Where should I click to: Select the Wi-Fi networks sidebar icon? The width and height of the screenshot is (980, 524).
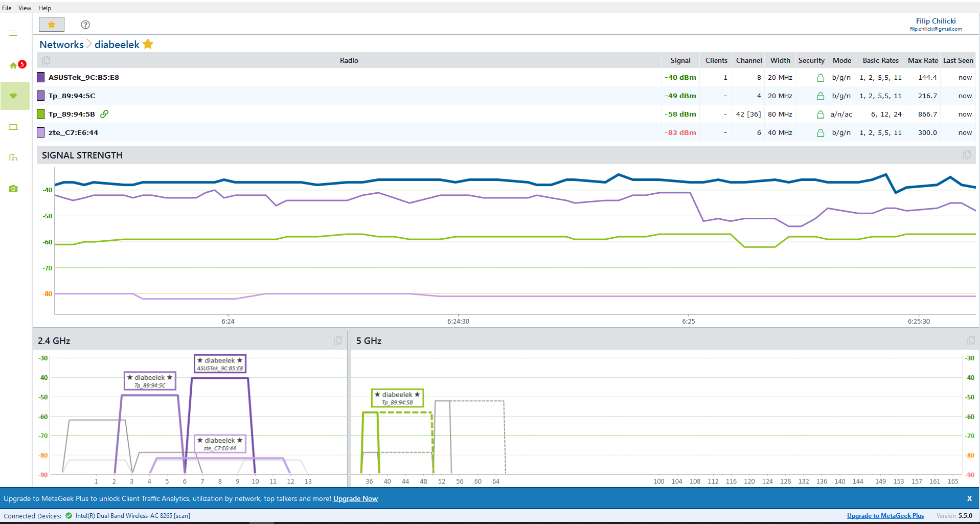click(15, 96)
